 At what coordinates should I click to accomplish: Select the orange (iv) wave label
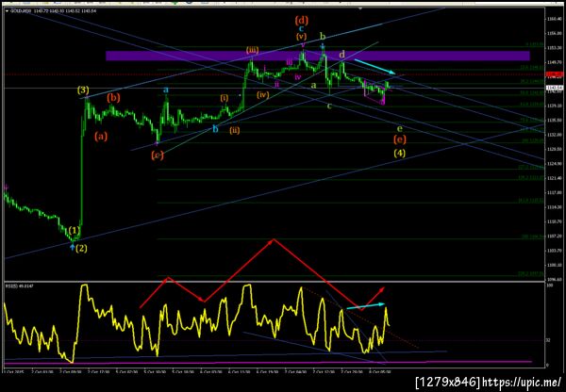tap(263, 95)
